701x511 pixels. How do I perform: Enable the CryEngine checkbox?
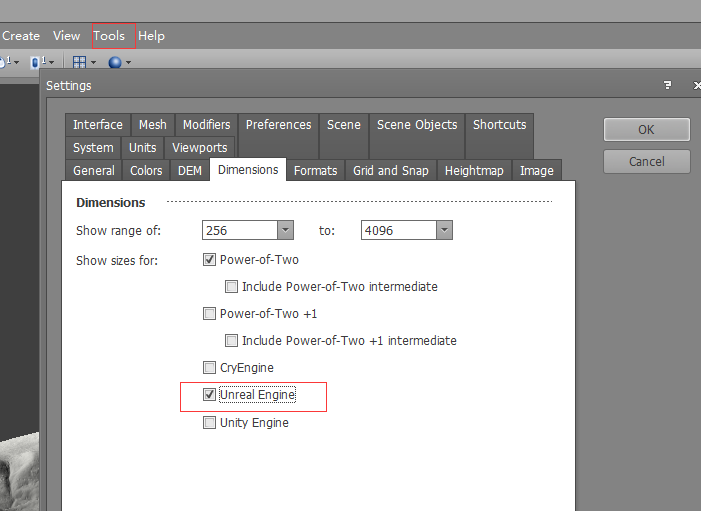(209, 367)
